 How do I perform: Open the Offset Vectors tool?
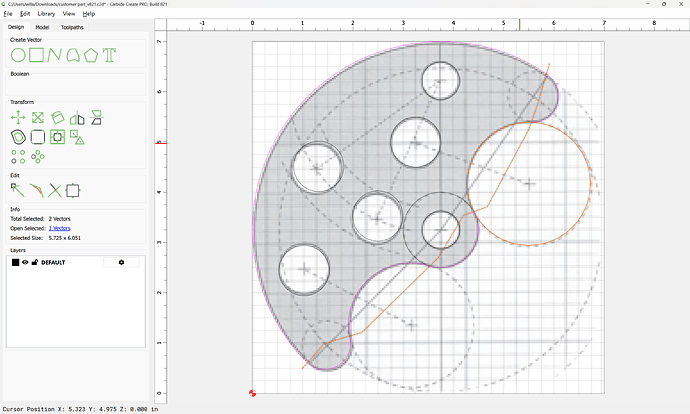click(18, 137)
